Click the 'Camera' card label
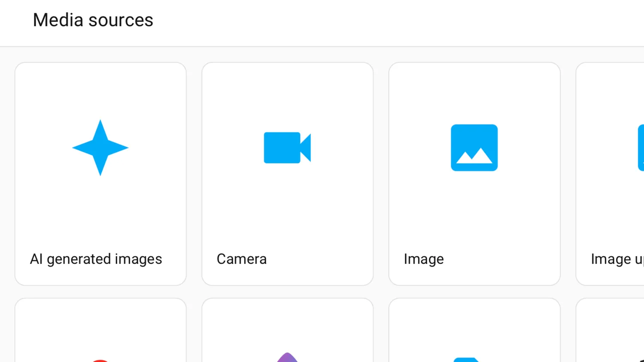The image size is (644, 362). click(x=242, y=259)
